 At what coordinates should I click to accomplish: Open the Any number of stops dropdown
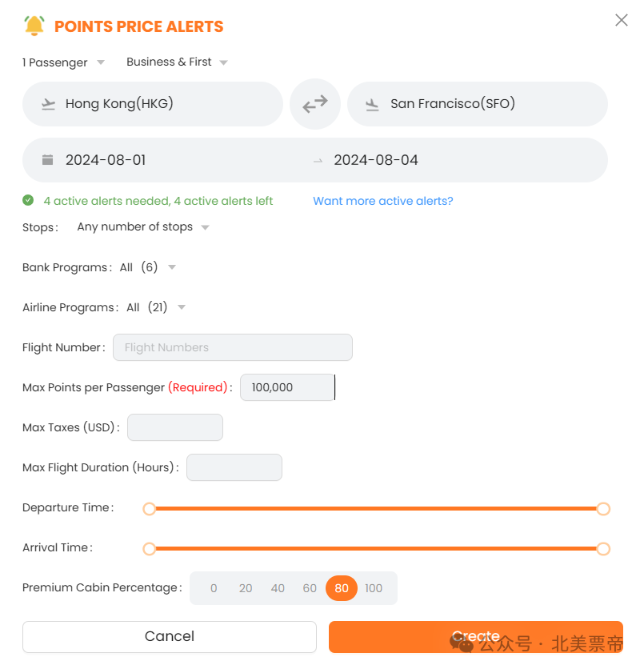point(143,227)
